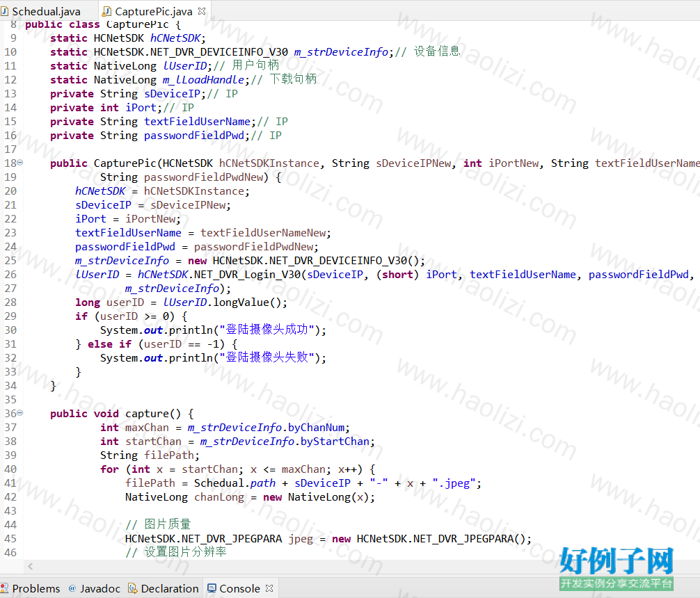Click the // 图片质量 comment on line 44
The width and height of the screenshot is (700, 598).
158,524
